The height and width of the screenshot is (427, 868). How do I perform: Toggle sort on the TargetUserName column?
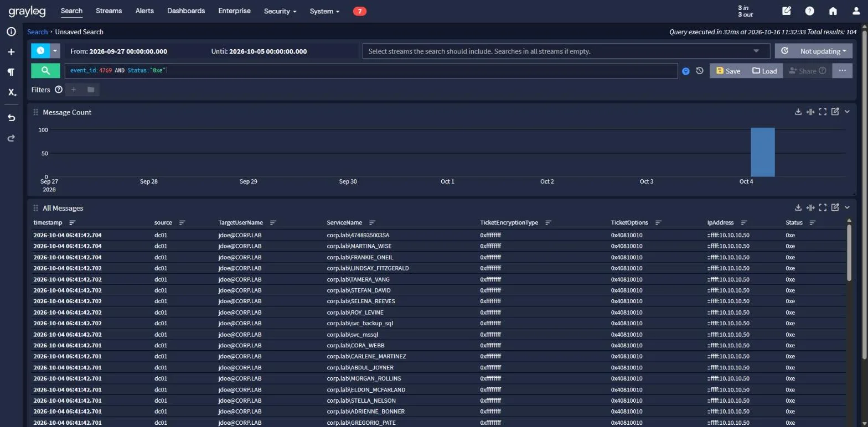(x=273, y=222)
